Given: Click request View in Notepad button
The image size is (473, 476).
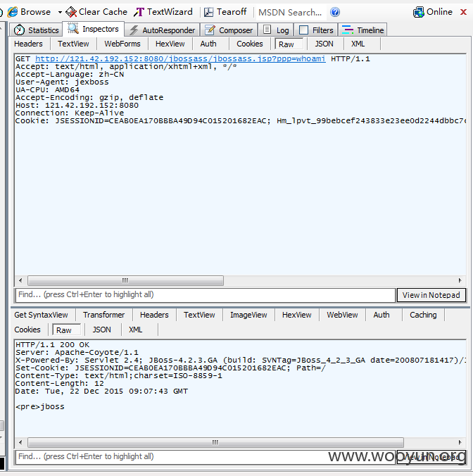Looking at the screenshot, I should tap(431, 295).
